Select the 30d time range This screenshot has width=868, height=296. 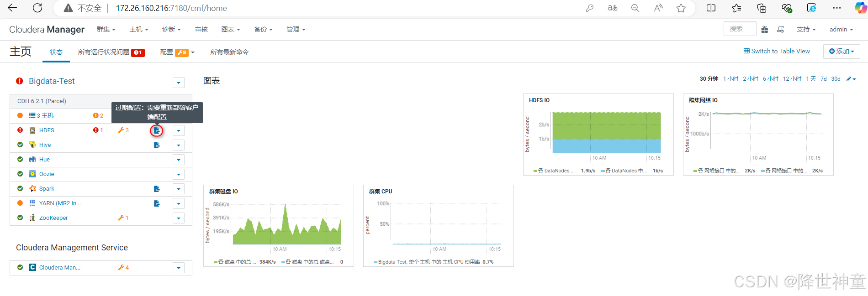point(836,79)
